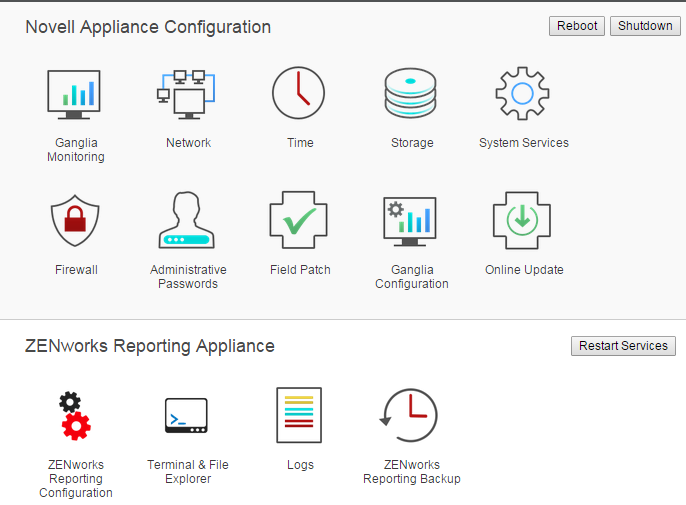Click the Time label text
The width and height of the screenshot is (686, 505).
[300, 143]
